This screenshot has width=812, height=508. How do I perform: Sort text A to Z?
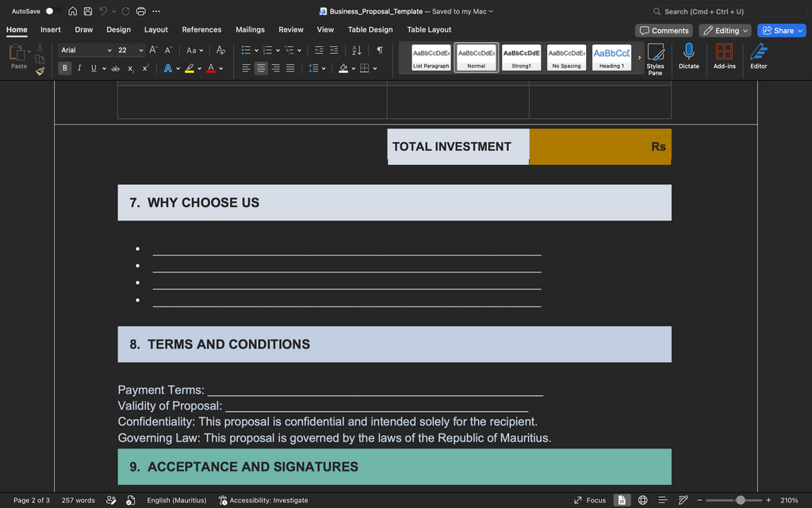(x=357, y=50)
